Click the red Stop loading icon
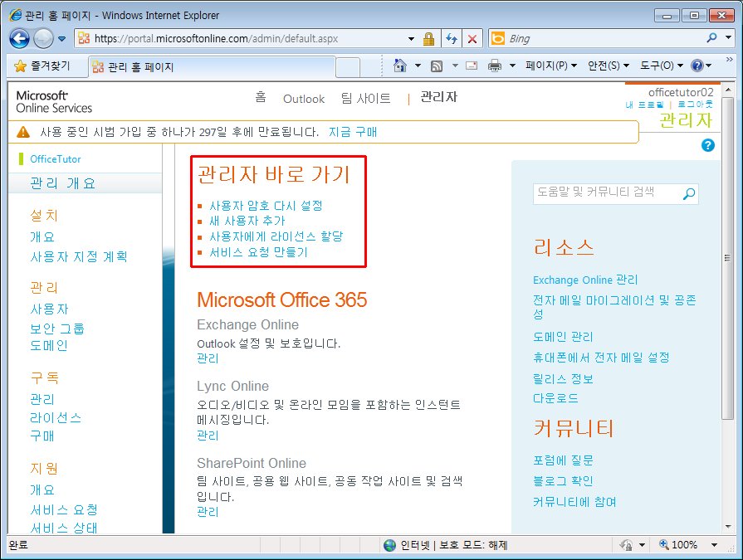This screenshot has width=743, height=560. coord(472,39)
